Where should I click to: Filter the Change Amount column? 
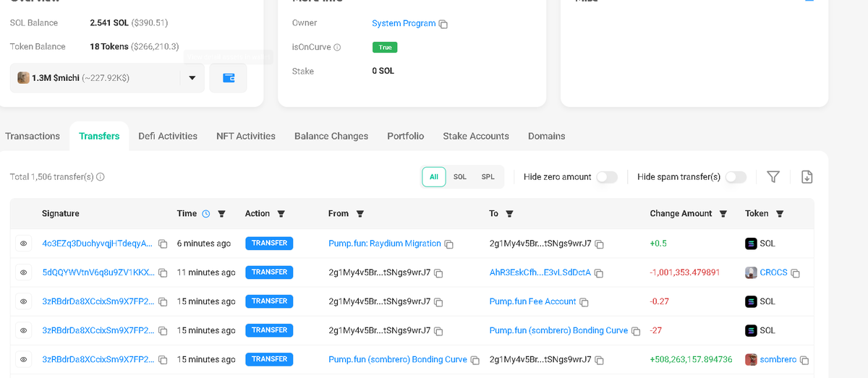(723, 214)
